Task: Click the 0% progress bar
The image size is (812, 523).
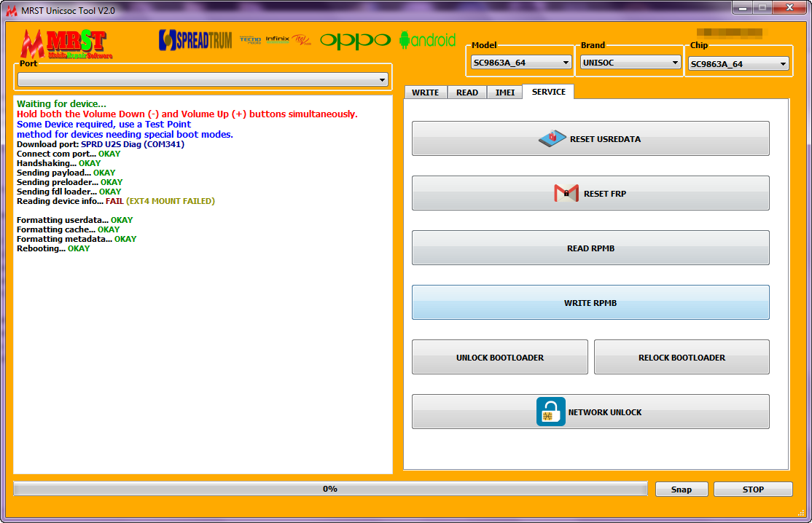Action: click(x=330, y=489)
